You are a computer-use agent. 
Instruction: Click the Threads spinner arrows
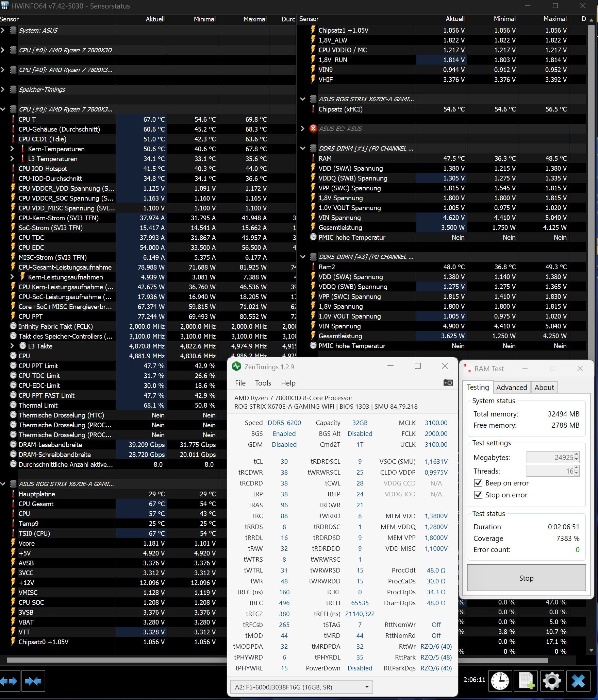pyautogui.click(x=577, y=471)
